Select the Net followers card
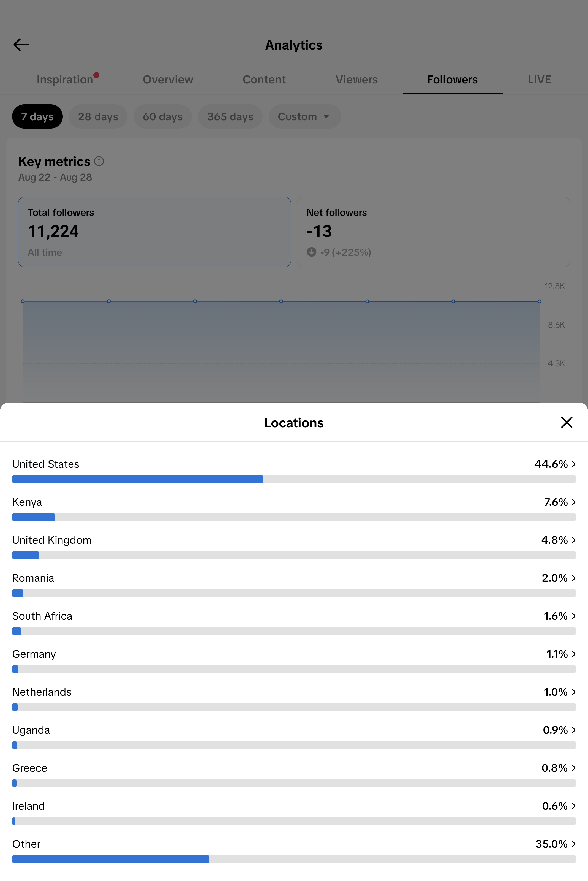 point(433,232)
